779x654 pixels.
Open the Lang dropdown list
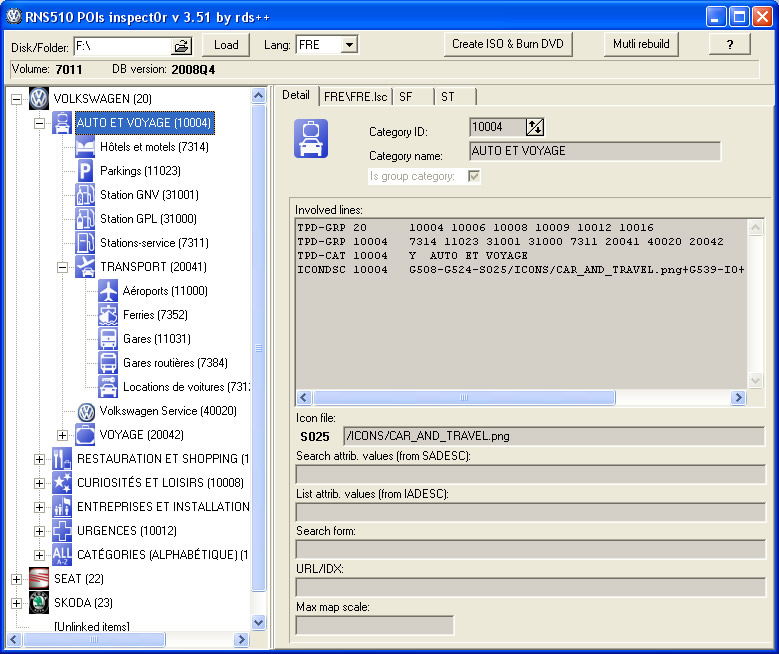[348, 45]
